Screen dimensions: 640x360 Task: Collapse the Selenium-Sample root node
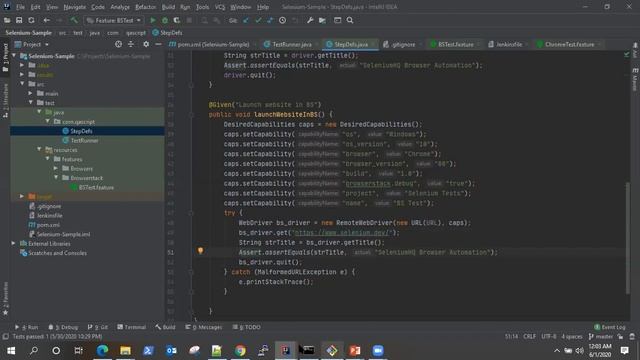pos(14,56)
